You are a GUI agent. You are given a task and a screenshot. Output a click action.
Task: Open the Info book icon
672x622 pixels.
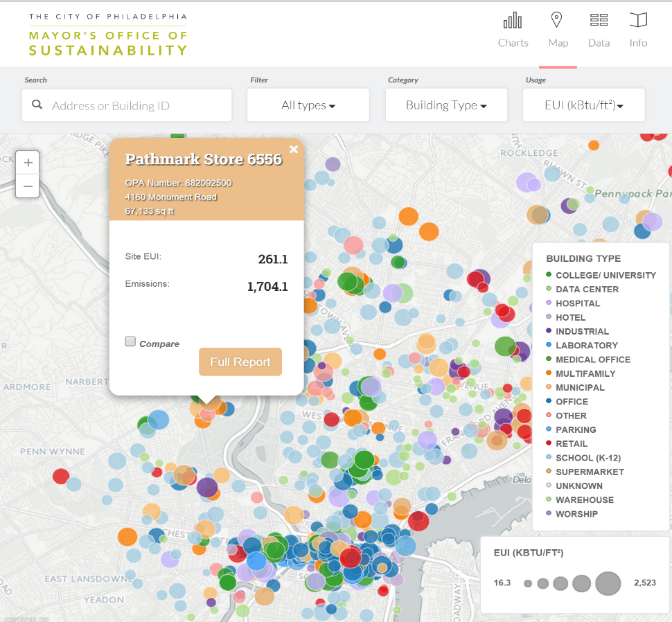(638, 19)
